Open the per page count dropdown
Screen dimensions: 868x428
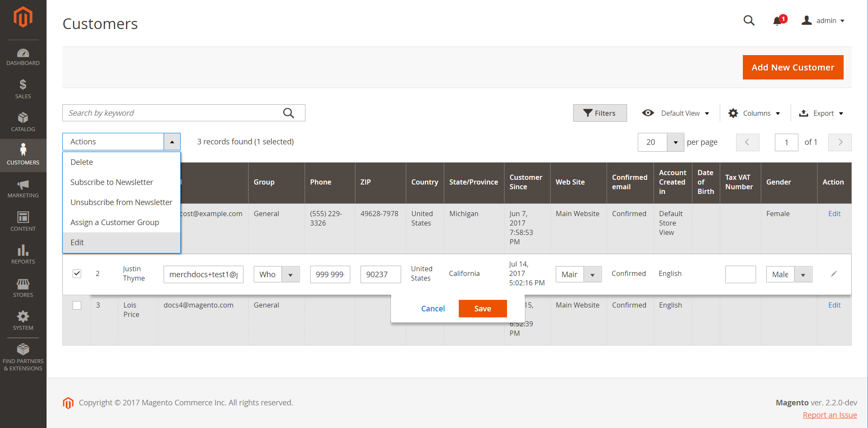pyautogui.click(x=675, y=142)
